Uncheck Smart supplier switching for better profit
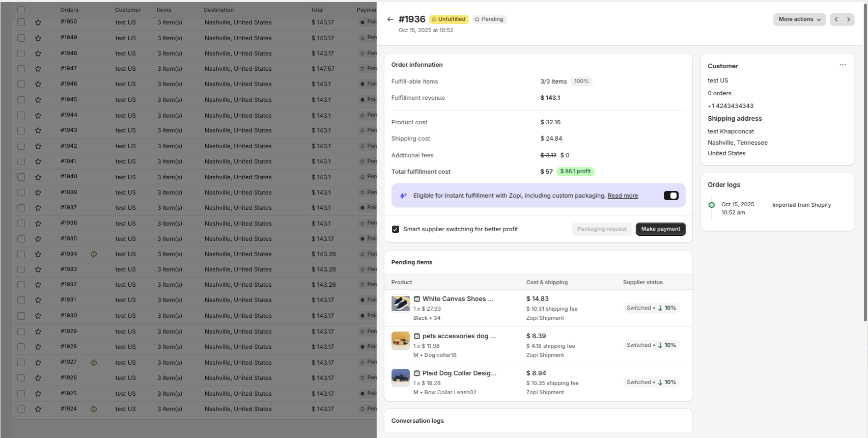Viewport: 868px width, 438px height. click(x=396, y=229)
